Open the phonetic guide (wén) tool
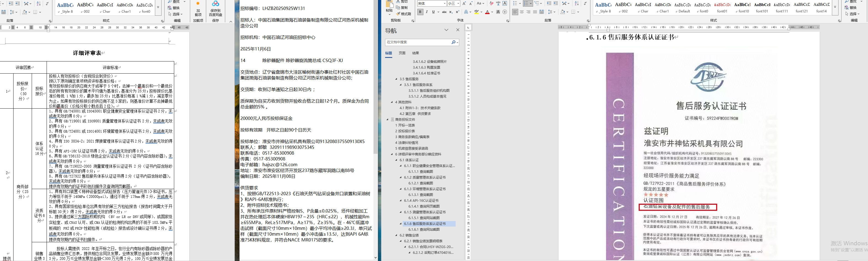This screenshot has width=868, height=261. [x=498, y=3]
